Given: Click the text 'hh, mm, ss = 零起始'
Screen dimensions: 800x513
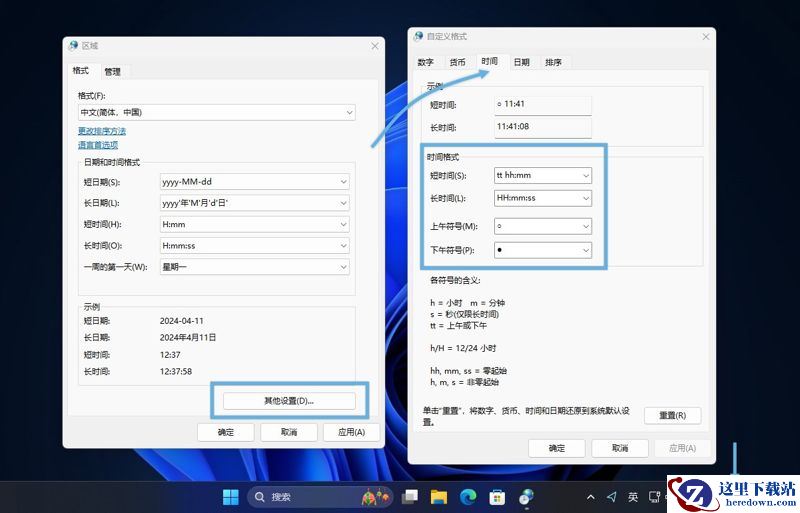Looking at the screenshot, I should click(x=468, y=371).
